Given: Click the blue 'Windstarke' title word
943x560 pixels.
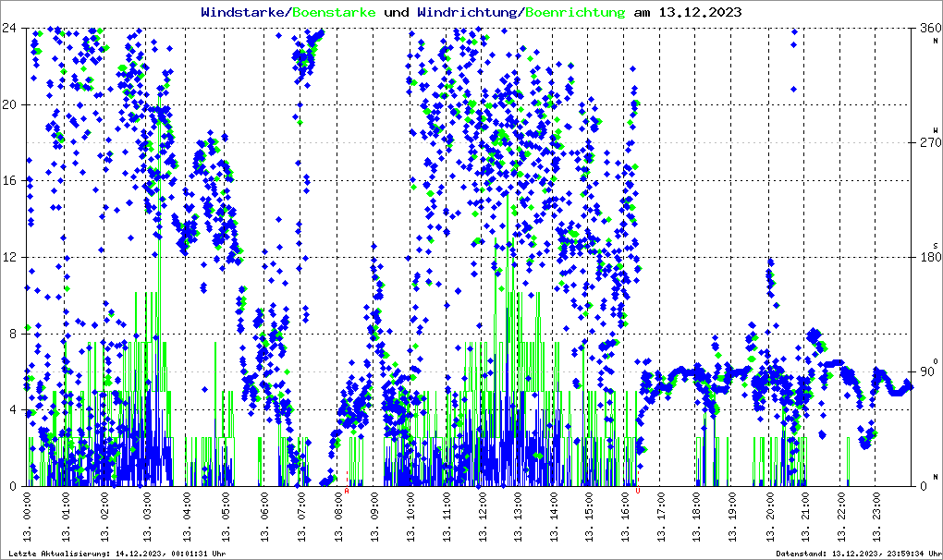Looking at the screenshot, I should (244, 12).
